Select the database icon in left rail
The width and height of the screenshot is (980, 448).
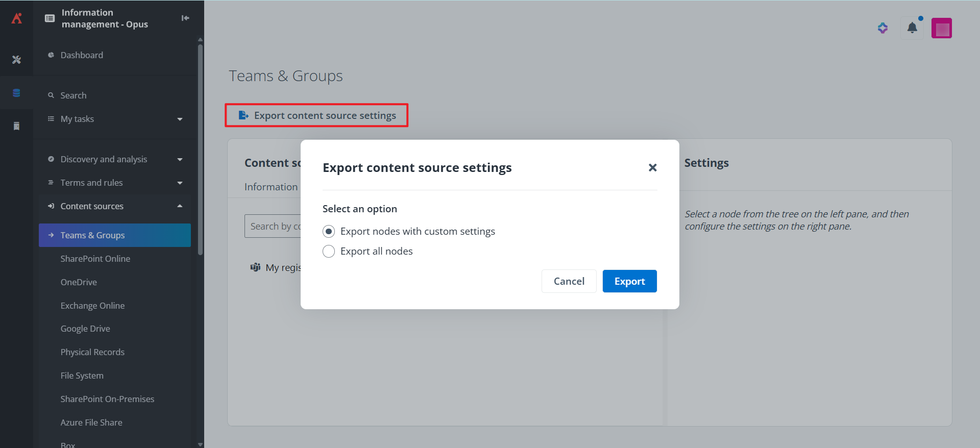pos(16,93)
